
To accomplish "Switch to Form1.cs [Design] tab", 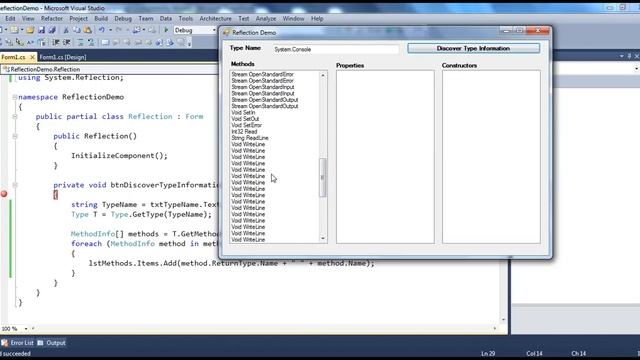I will coord(63,57).
